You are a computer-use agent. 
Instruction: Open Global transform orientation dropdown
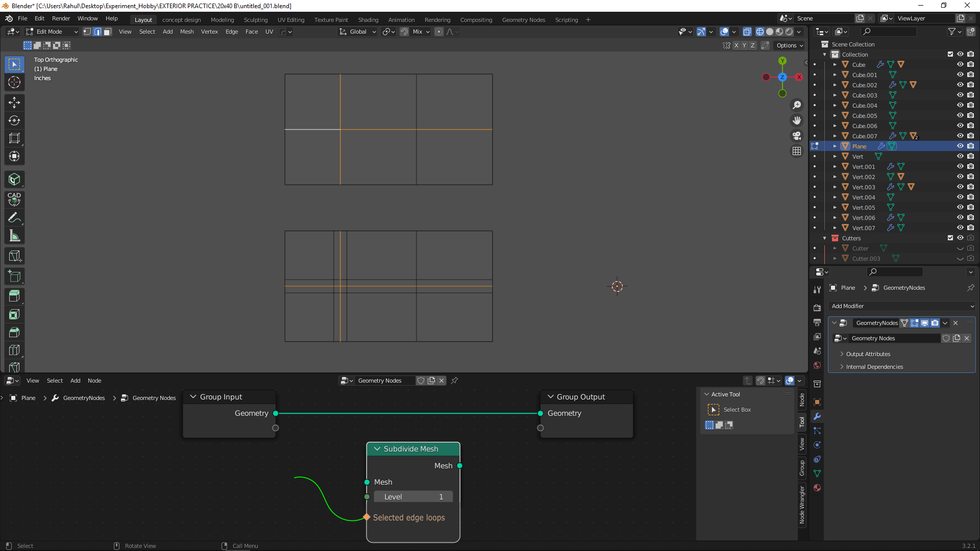[x=358, y=32]
